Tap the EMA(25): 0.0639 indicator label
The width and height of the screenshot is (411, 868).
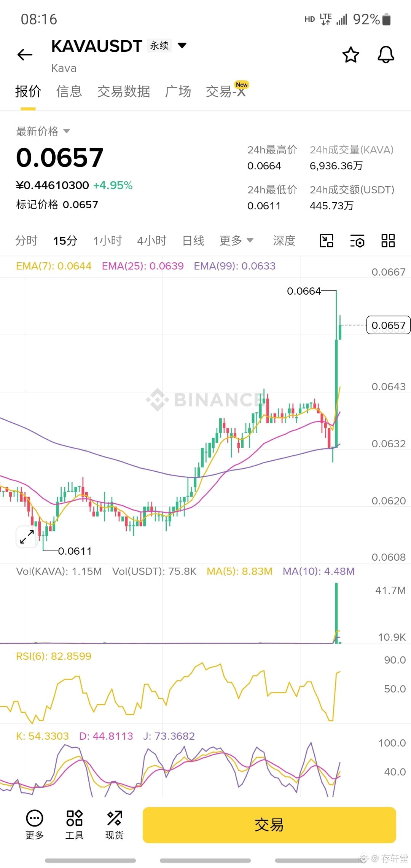coord(143,266)
